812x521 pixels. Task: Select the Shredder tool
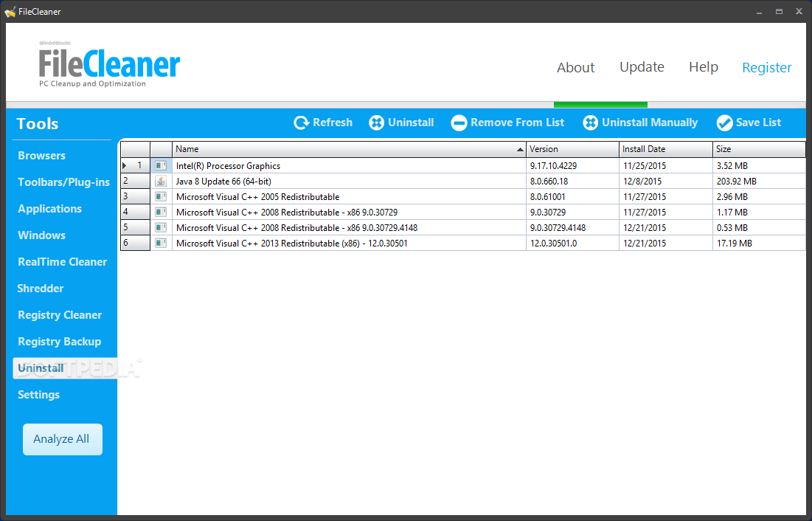[40, 289]
